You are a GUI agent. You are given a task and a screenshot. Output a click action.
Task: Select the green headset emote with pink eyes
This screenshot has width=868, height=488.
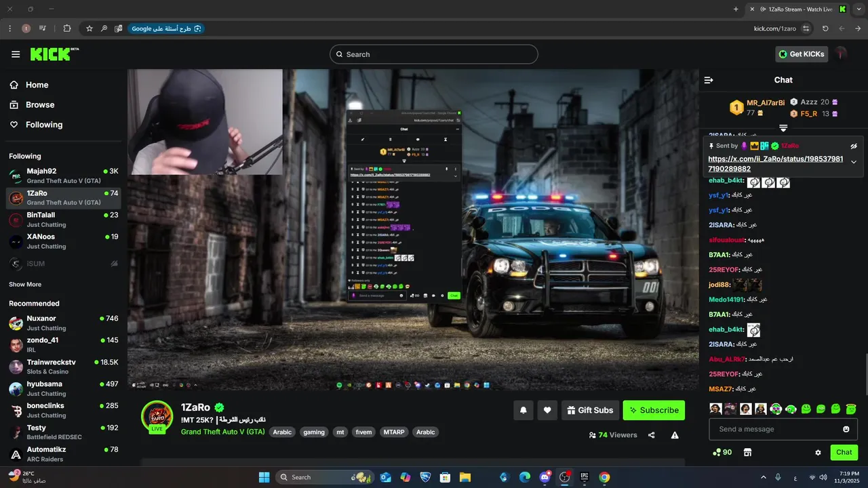point(775,409)
